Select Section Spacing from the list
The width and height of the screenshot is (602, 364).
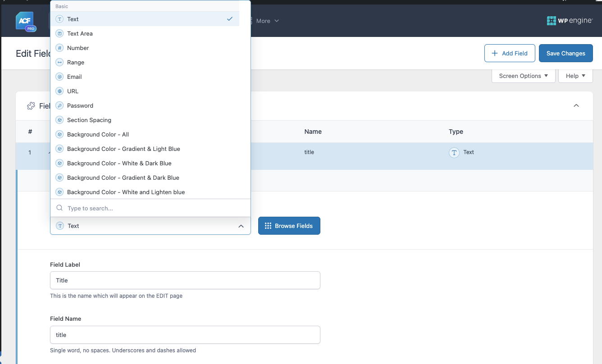[89, 120]
